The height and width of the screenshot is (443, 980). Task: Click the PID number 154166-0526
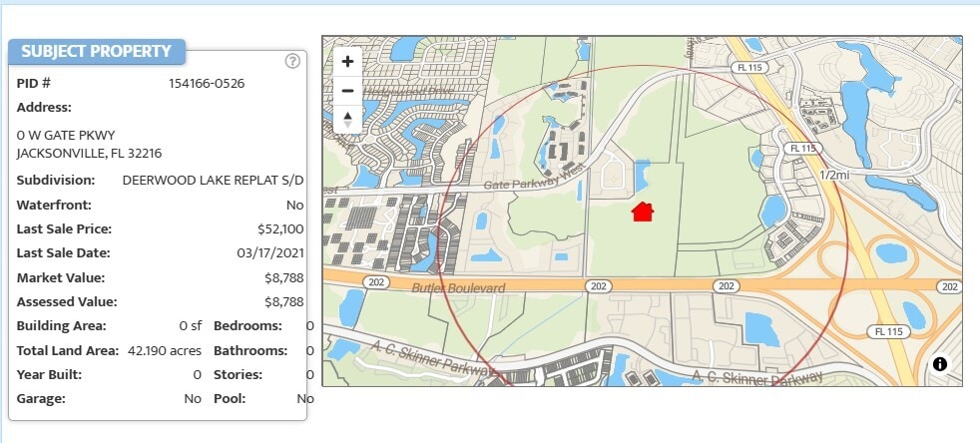click(207, 83)
